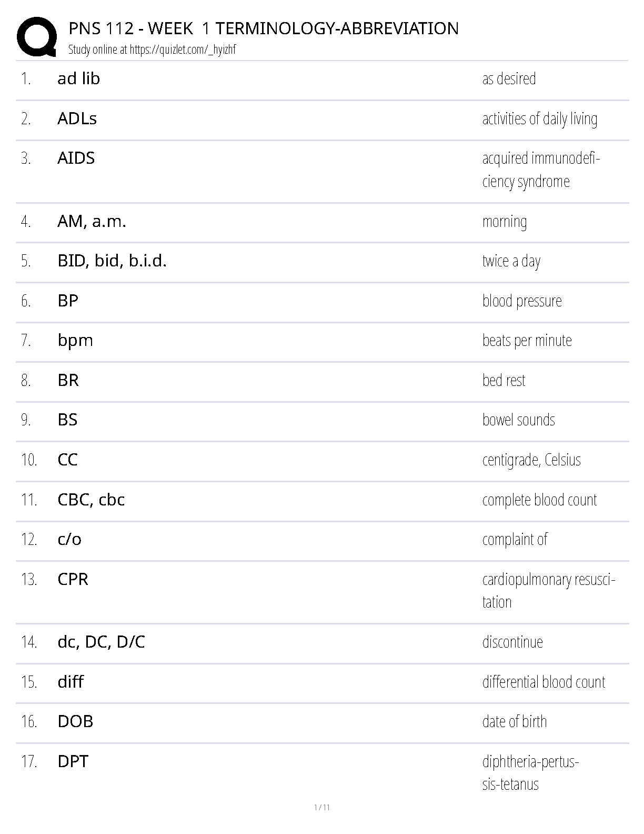Select the 'ADLs' term
The width and height of the screenshot is (644, 834).
[x=77, y=118]
